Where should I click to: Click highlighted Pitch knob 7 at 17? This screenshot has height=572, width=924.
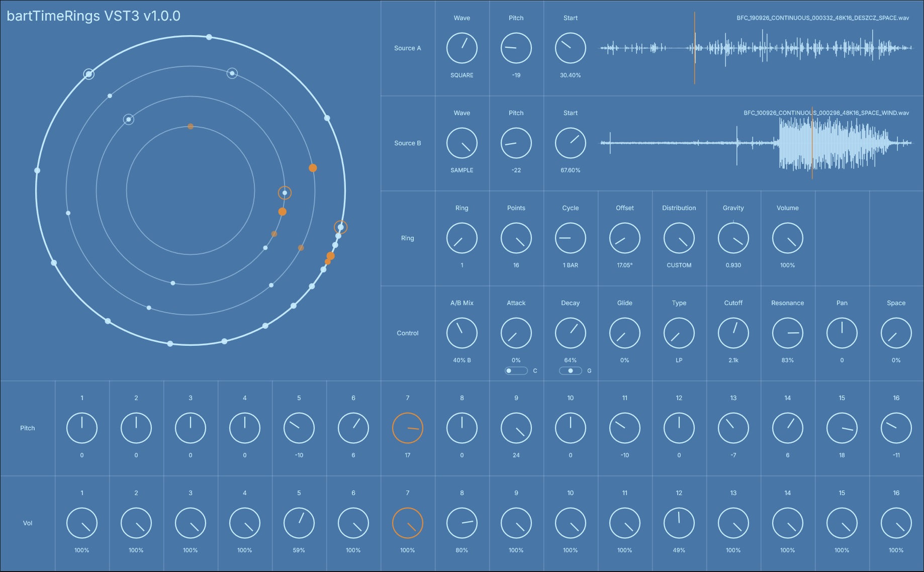coord(407,428)
